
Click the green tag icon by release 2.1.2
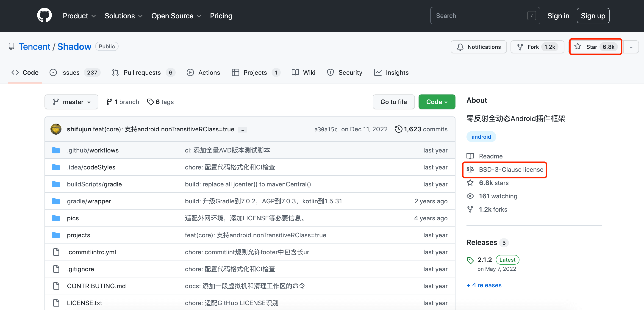[x=470, y=260]
